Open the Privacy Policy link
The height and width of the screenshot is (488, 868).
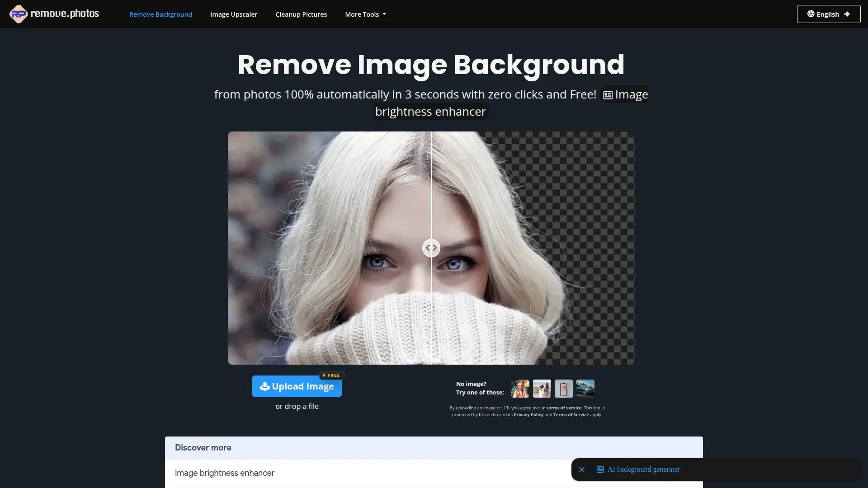[528, 415]
